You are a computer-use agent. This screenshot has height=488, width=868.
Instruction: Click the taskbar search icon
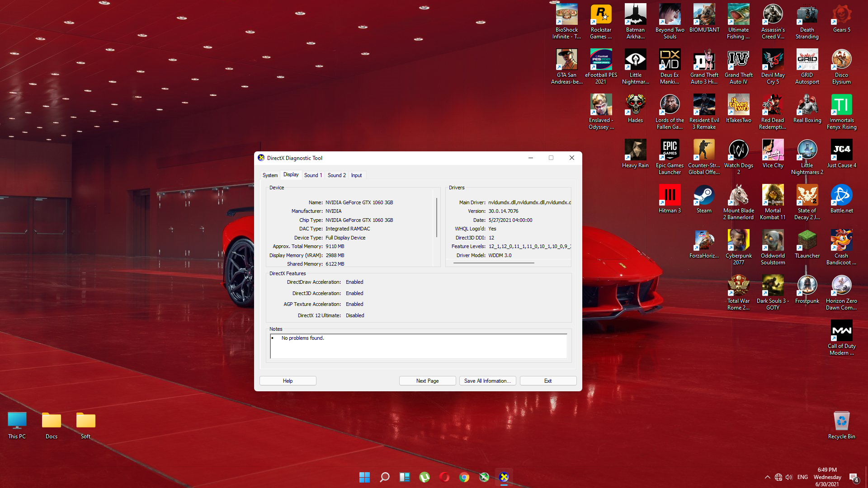tap(385, 477)
